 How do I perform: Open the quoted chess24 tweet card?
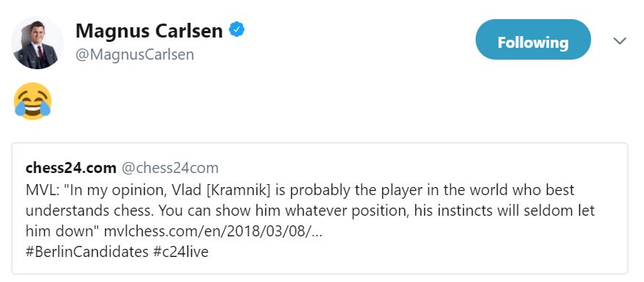click(320, 208)
